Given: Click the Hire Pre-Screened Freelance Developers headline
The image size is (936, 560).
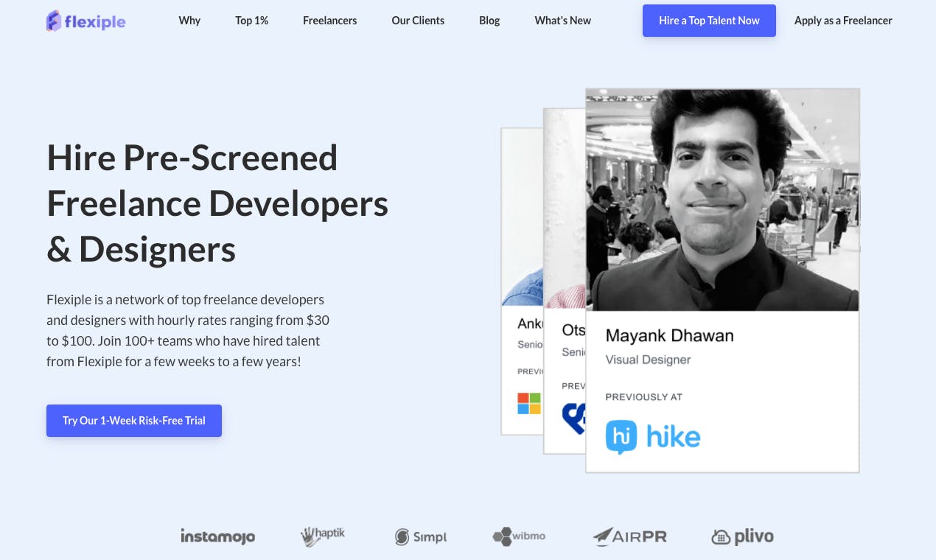Looking at the screenshot, I should click(217, 203).
